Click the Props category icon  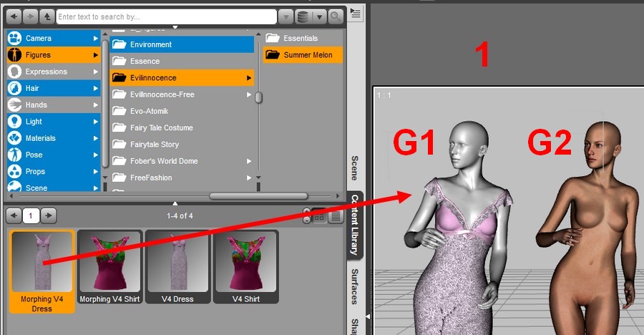15,171
